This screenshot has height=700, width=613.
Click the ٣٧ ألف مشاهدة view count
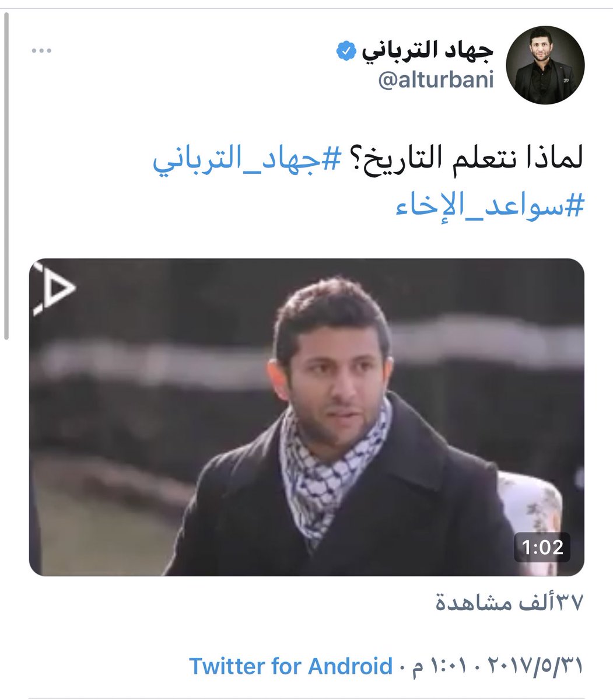click(x=510, y=603)
